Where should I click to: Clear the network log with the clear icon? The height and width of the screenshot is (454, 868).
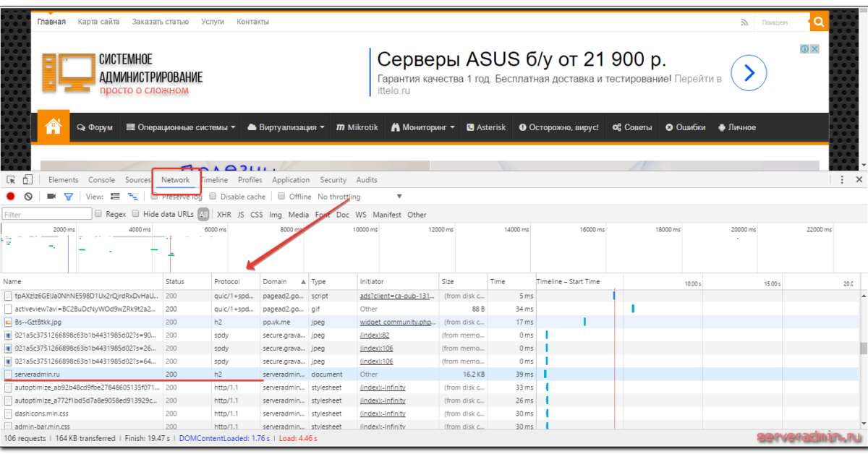pyautogui.click(x=27, y=196)
